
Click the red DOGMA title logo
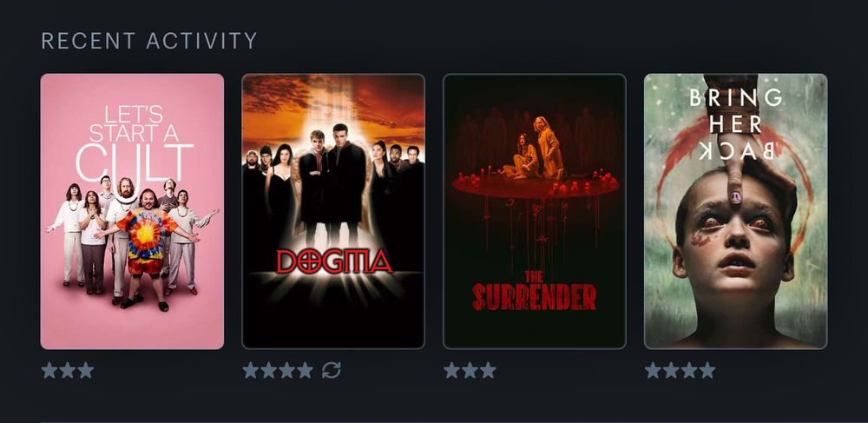[x=334, y=261]
